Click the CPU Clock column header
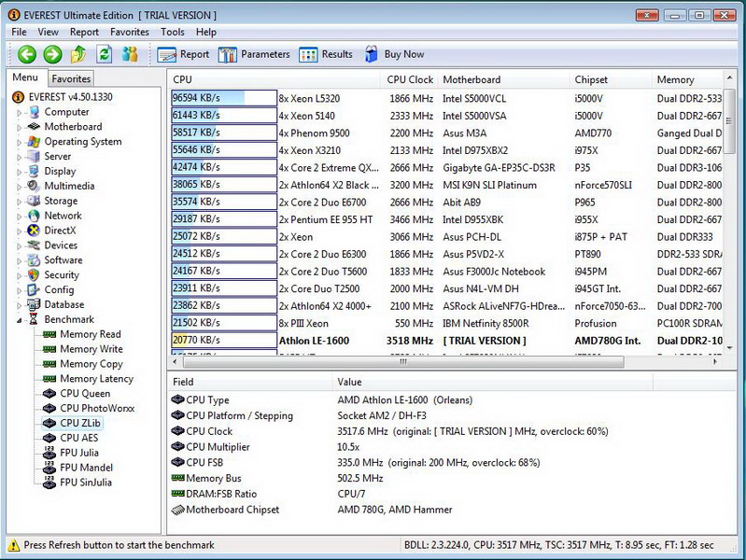 [410, 80]
